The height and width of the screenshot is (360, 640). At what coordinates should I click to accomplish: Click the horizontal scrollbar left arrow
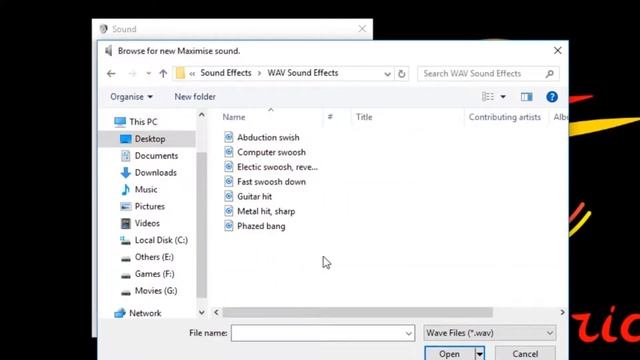pyautogui.click(x=216, y=313)
